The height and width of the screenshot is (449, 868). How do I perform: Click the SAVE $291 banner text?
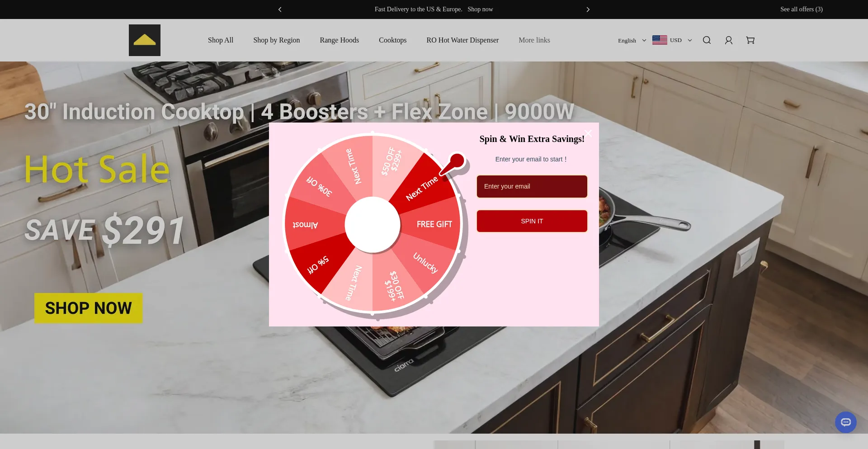pos(105,230)
